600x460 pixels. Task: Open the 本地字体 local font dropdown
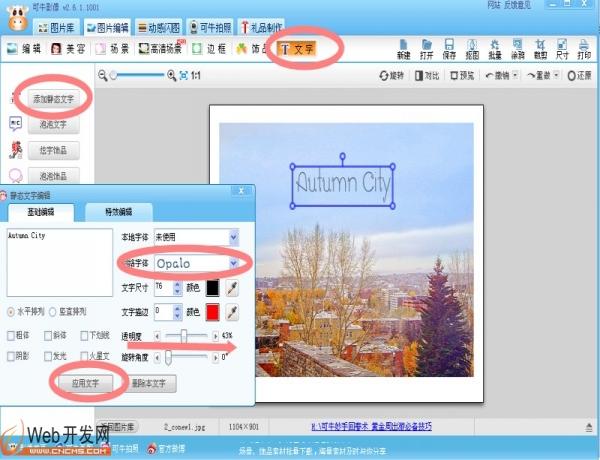pyautogui.click(x=234, y=237)
